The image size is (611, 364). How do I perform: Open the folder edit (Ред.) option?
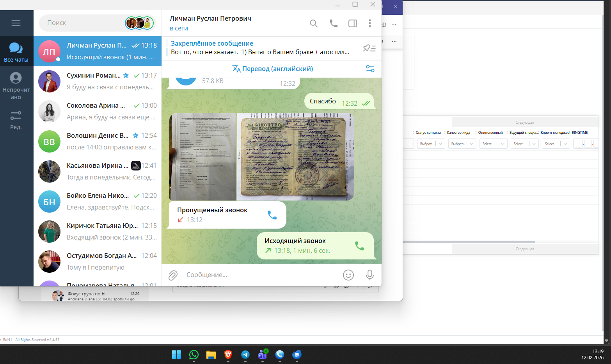[16, 120]
